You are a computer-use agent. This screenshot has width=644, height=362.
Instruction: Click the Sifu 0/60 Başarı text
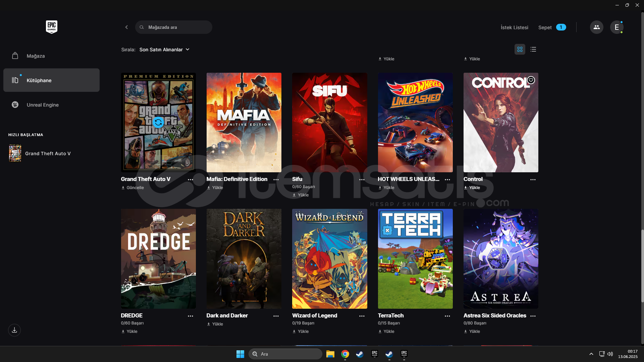pyautogui.click(x=304, y=187)
